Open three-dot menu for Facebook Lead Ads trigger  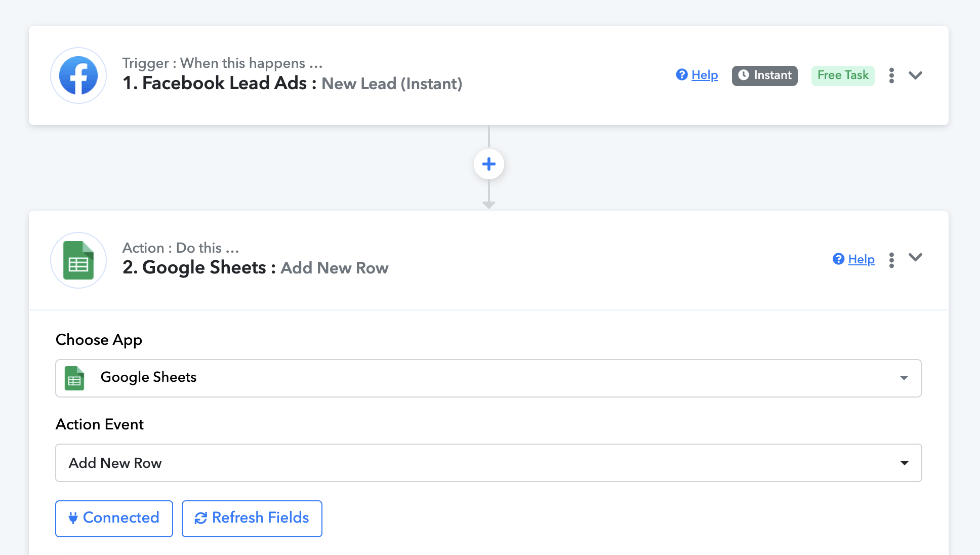[x=891, y=75]
